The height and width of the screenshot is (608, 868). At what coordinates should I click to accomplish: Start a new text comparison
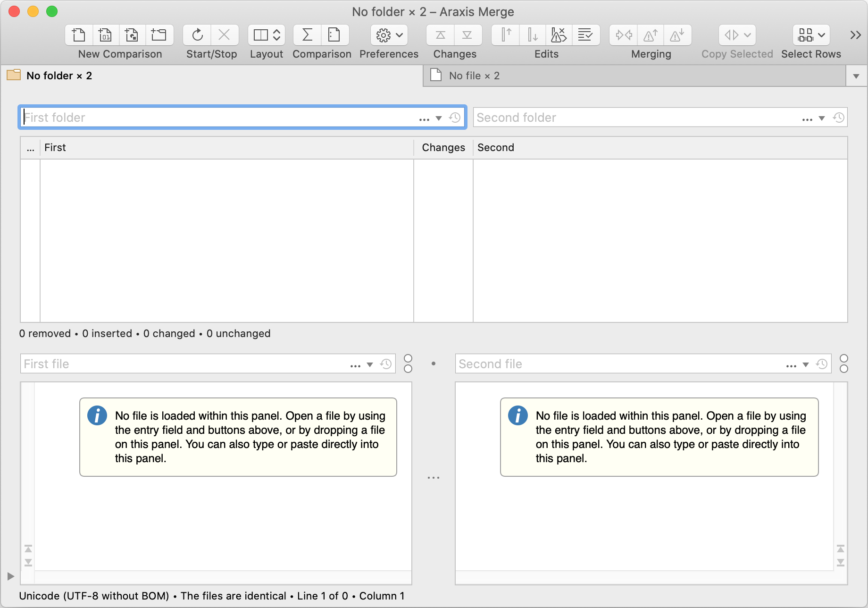tap(78, 35)
